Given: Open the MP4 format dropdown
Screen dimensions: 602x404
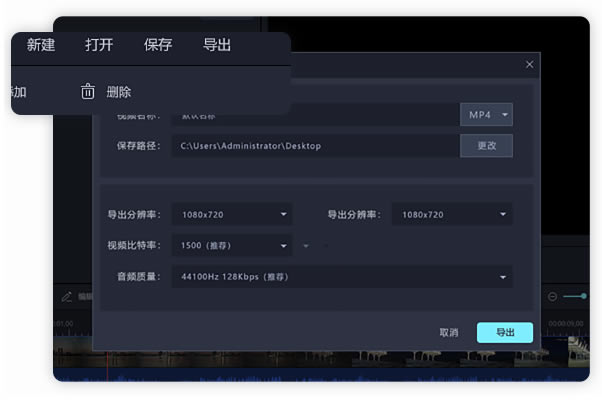Looking at the screenshot, I should [486, 115].
